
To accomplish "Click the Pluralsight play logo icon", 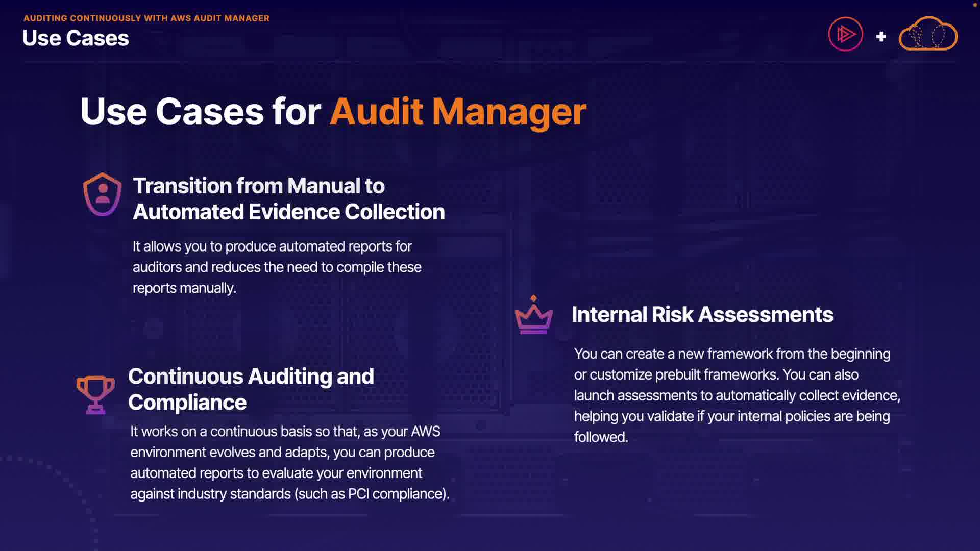I will (x=845, y=35).
